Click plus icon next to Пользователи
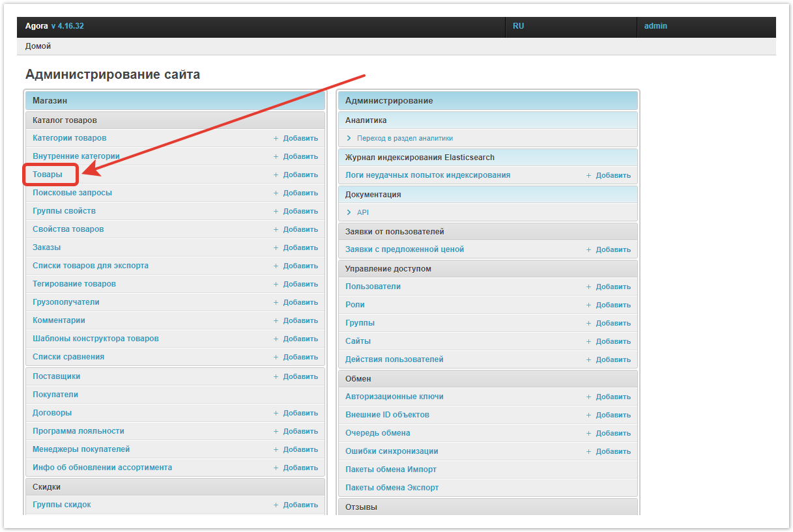The image size is (793, 532). (x=588, y=287)
